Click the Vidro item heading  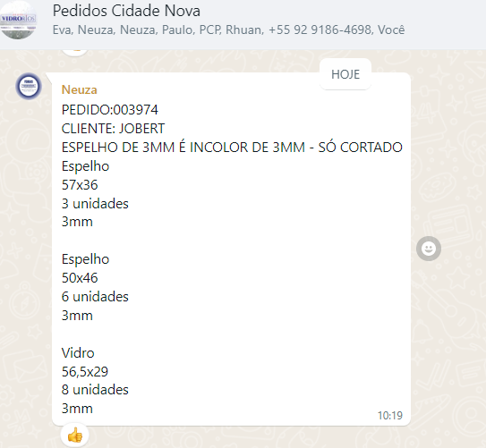[78, 353]
